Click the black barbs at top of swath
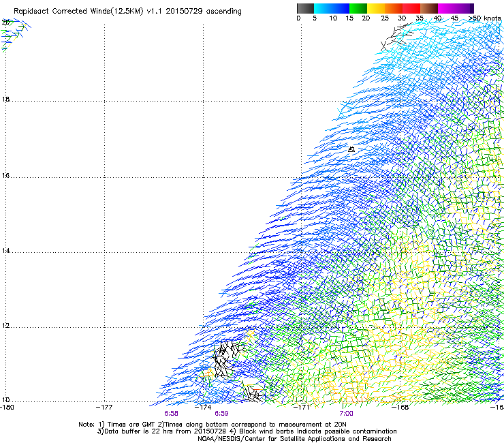Screen dimensions: 504x443 pos(396,36)
